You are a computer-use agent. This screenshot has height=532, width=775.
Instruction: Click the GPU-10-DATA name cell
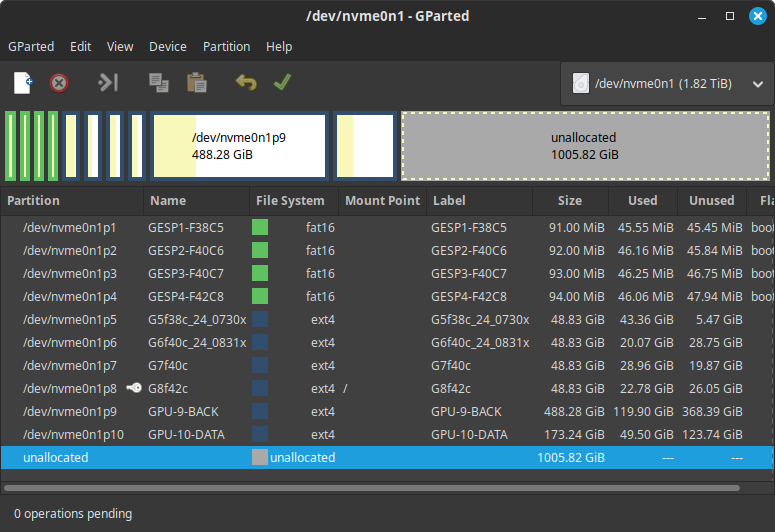point(186,435)
